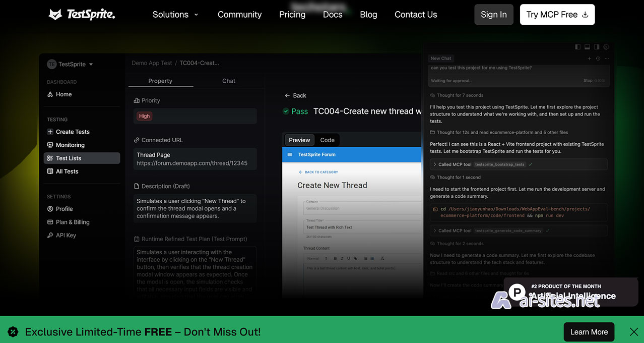Image resolution: width=644 pixels, height=343 pixels.
Task: Open the Home dashboard item
Action: pyautogui.click(x=63, y=94)
